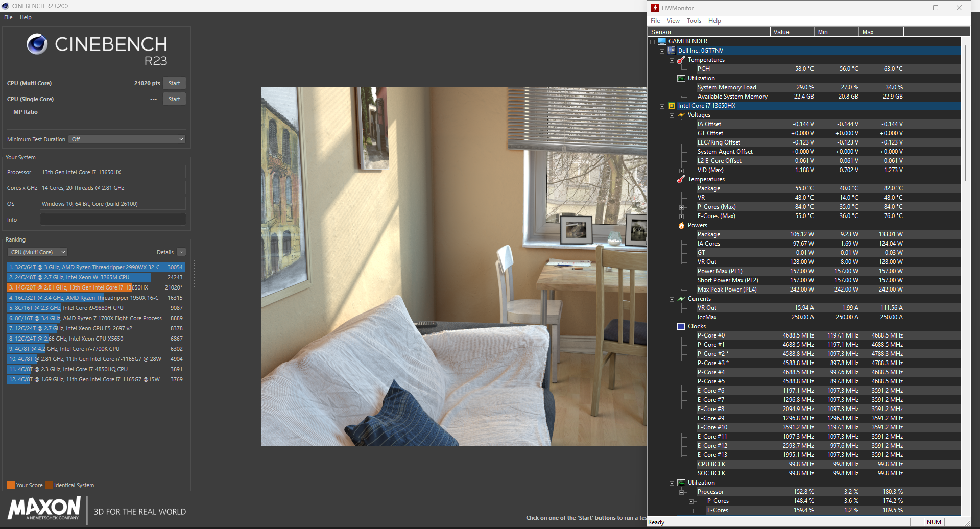Image resolution: width=980 pixels, height=529 pixels.
Task: Click the rendered room image
Action: pyautogui.click(x=454, y=267)
